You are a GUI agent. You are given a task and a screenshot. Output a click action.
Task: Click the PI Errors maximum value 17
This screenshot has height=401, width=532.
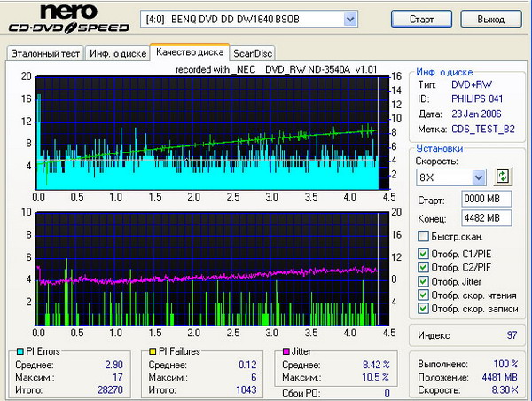(118, 377)
